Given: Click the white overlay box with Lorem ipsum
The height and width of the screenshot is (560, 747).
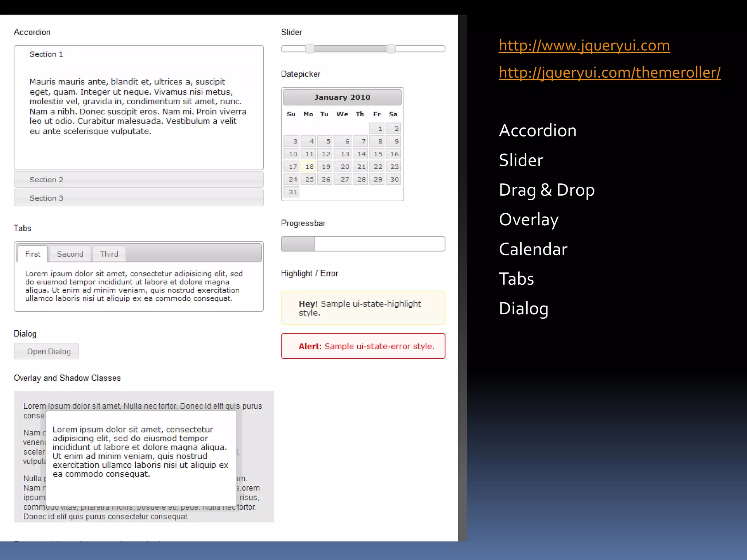Looking at the screenshot, I should tap(141, 458).
